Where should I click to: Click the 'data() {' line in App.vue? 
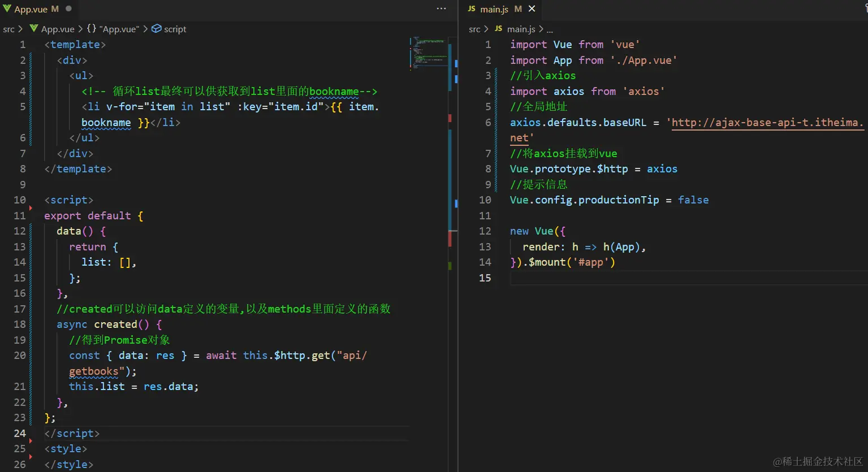click(81, 231)
